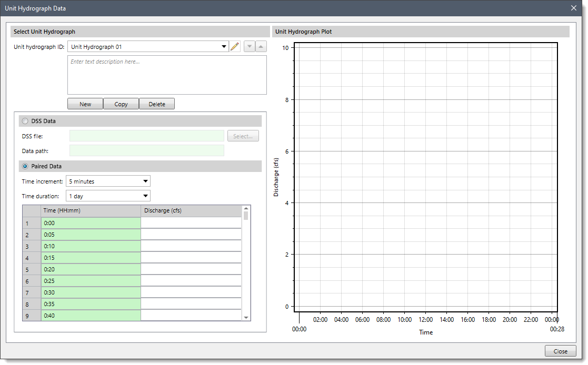Open the Time increment dropdown

tap(145, 181)
